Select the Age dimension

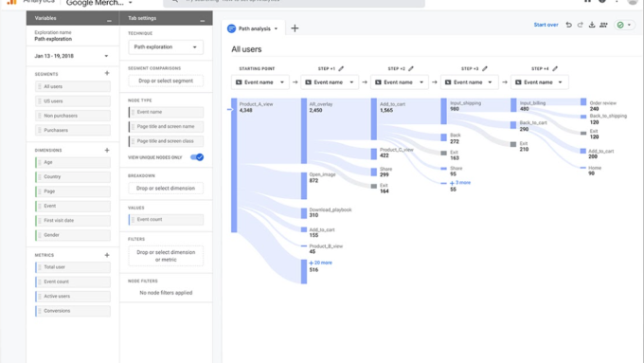[x=73, y=162]
